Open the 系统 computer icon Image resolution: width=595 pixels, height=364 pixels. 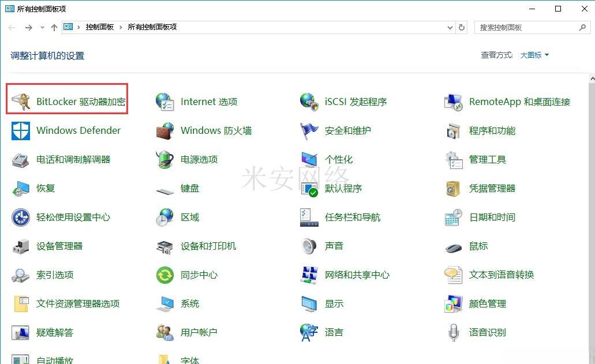pyautogui.click(x=164, y=303)
